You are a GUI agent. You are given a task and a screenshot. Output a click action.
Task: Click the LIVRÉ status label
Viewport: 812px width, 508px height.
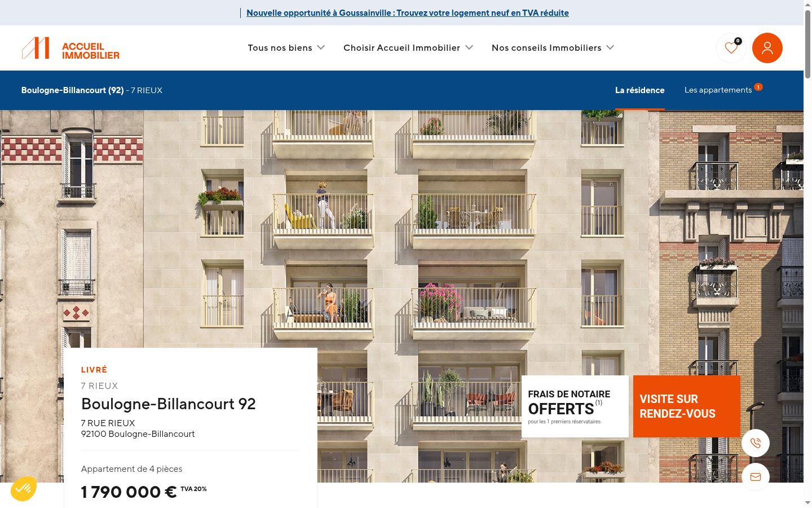coord(94,370)
